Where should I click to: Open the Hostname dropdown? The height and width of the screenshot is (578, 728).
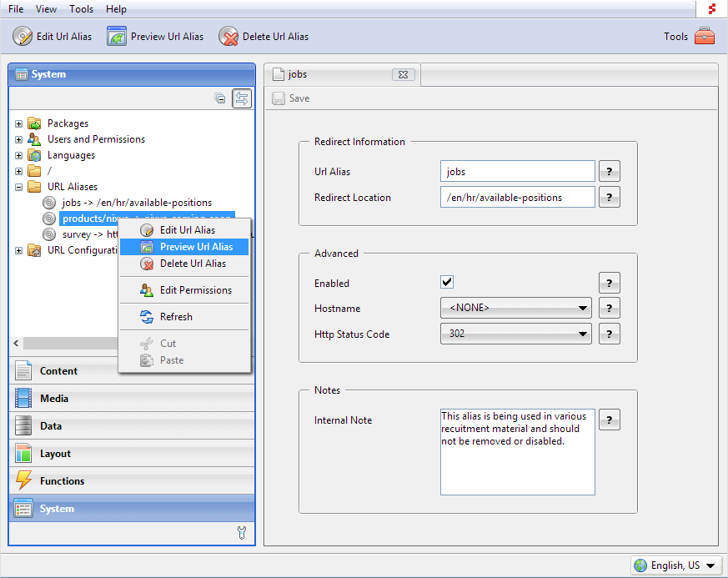[x=516, y=309]
